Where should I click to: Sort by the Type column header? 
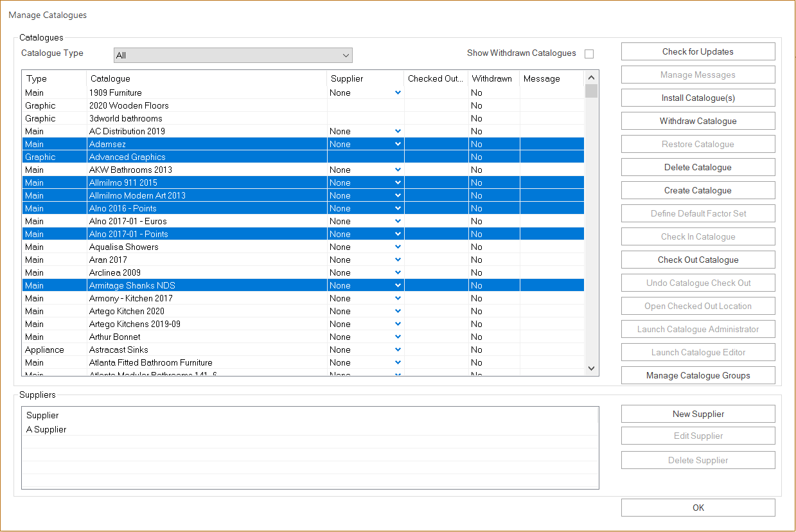(x=55, y=78)
